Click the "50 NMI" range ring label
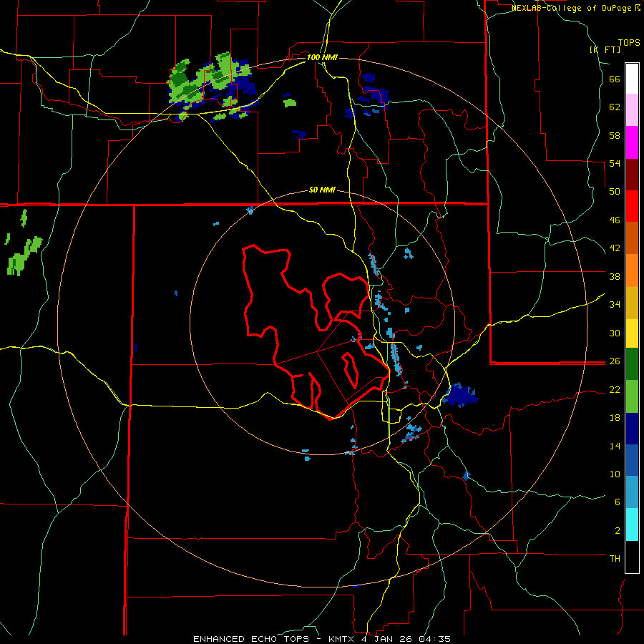The image size is (644, 644). pos(322,190)
